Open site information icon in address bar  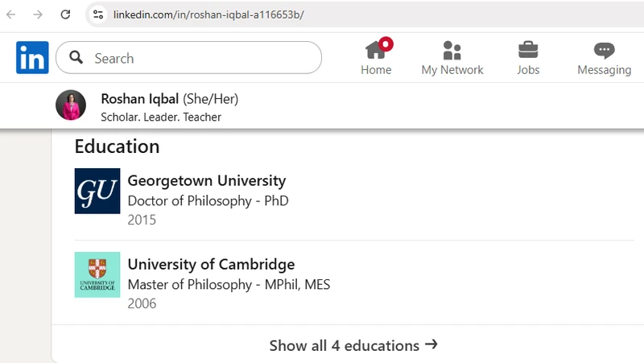coord(98,14)
